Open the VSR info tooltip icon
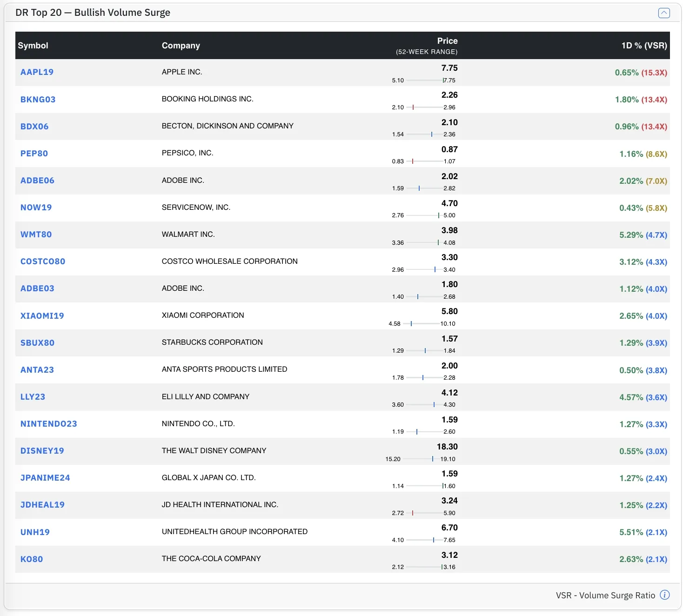This screenshot has width=683, height=616. 665,595
